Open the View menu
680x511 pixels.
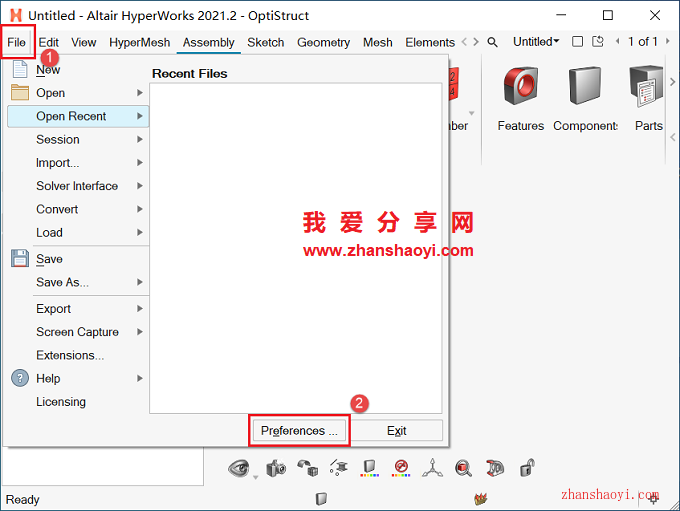click(84, 42)
